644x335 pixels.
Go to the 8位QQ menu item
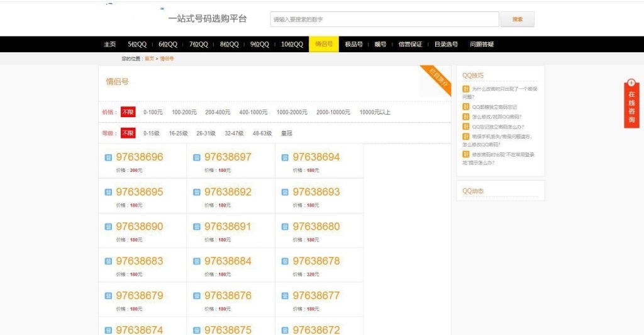coord(229,45)
